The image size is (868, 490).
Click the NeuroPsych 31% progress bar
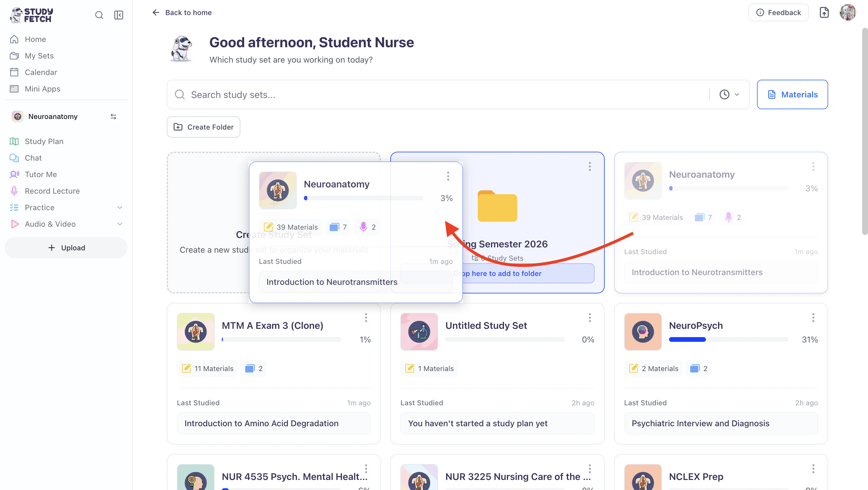pyautogui.click(x=729, y=340)
